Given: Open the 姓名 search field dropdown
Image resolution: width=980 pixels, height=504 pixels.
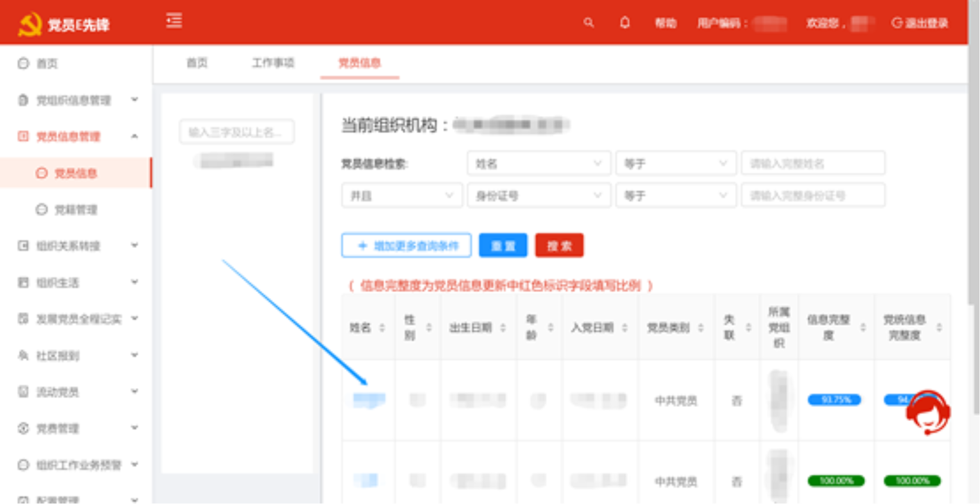Looking at the screenshot, I should (x=539, y=164).
